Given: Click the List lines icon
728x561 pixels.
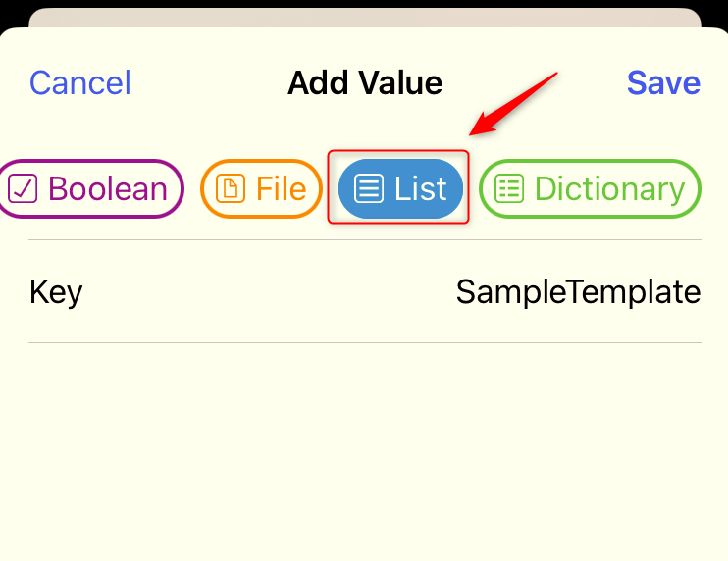Looking at the screenshot, I should click(x=369, y=188).
